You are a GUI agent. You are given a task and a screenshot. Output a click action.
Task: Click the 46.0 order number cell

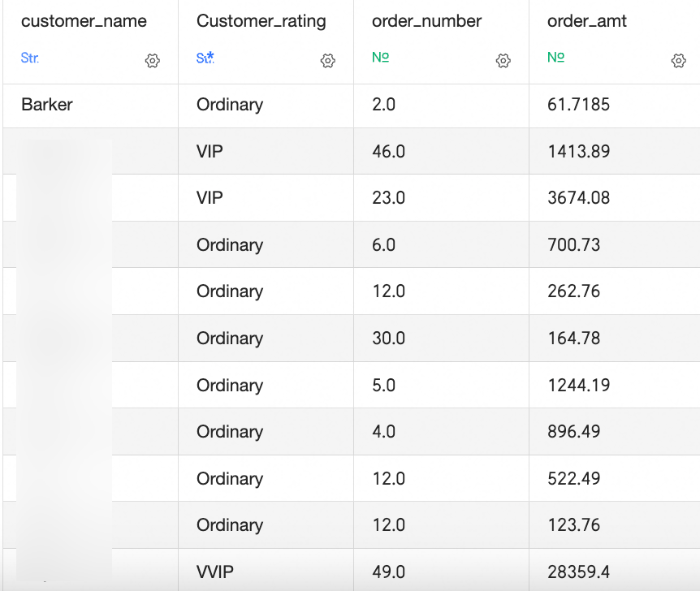(x=388, y=152)
